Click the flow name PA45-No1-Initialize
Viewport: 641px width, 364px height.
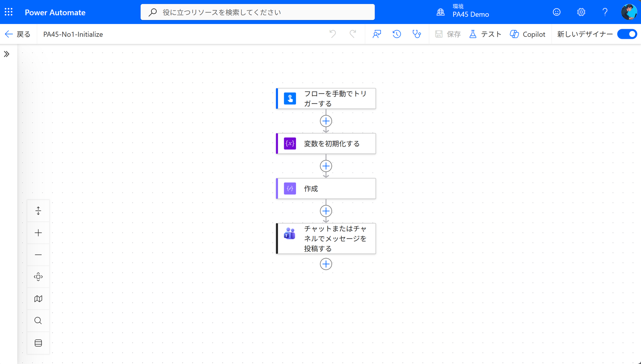click(x=73, y=34)
